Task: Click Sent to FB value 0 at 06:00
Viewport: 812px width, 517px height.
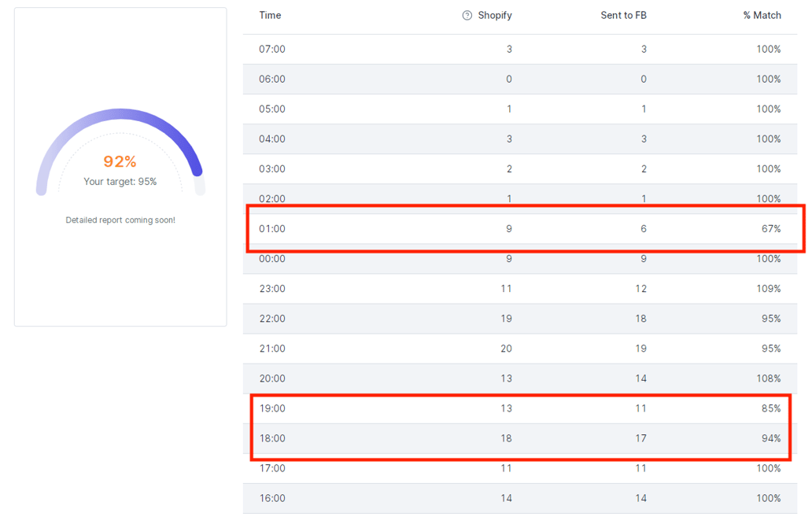Action: [x=644, y=79]
